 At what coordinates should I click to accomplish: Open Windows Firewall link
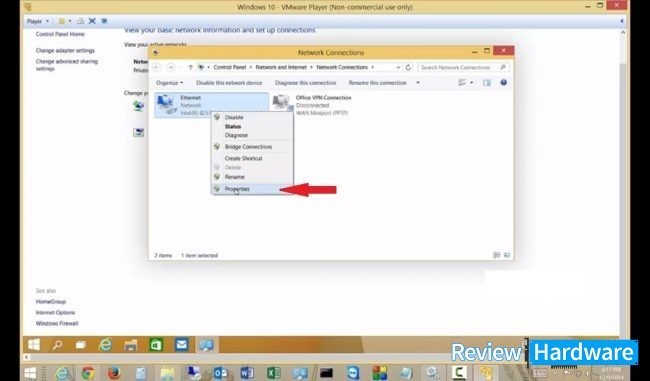pyautogui.click(x=57, y=323)
